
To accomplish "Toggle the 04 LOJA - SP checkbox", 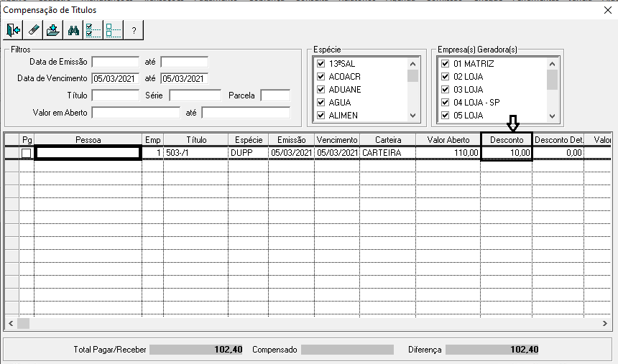I will pos(446,103).
